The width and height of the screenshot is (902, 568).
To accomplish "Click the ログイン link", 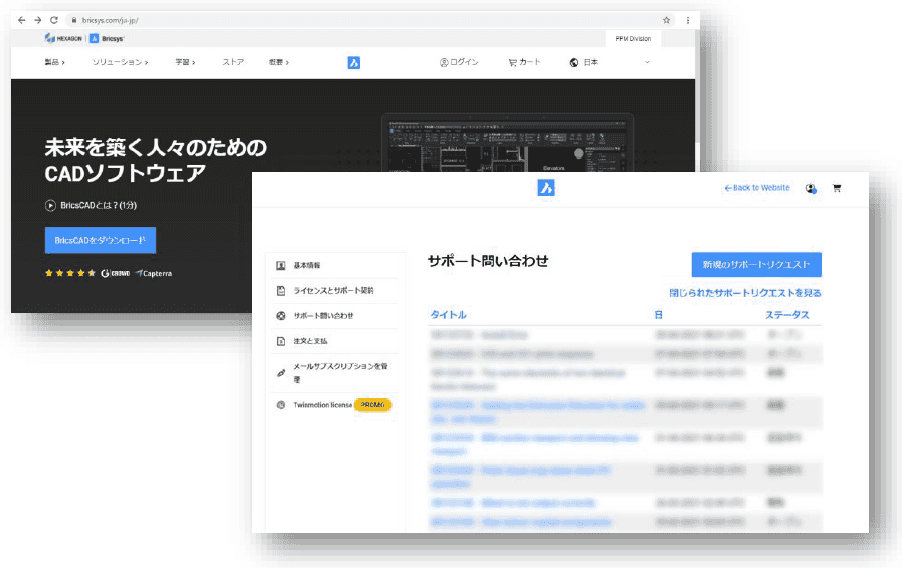I will coord(459,62).
